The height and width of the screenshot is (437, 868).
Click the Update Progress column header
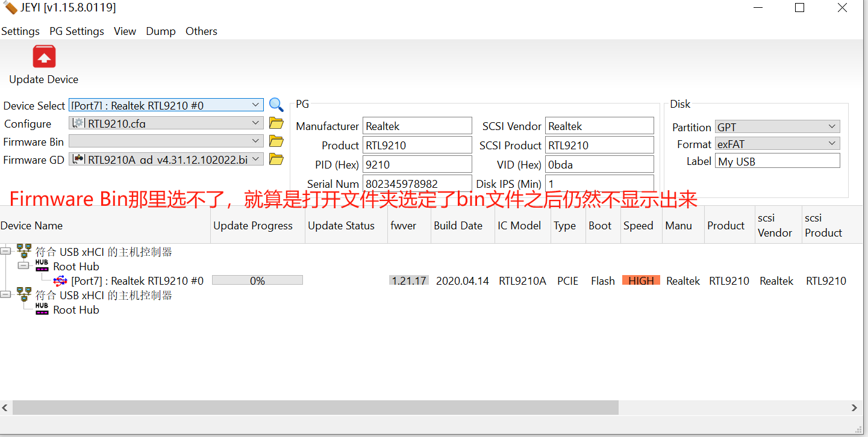[258, 225]
